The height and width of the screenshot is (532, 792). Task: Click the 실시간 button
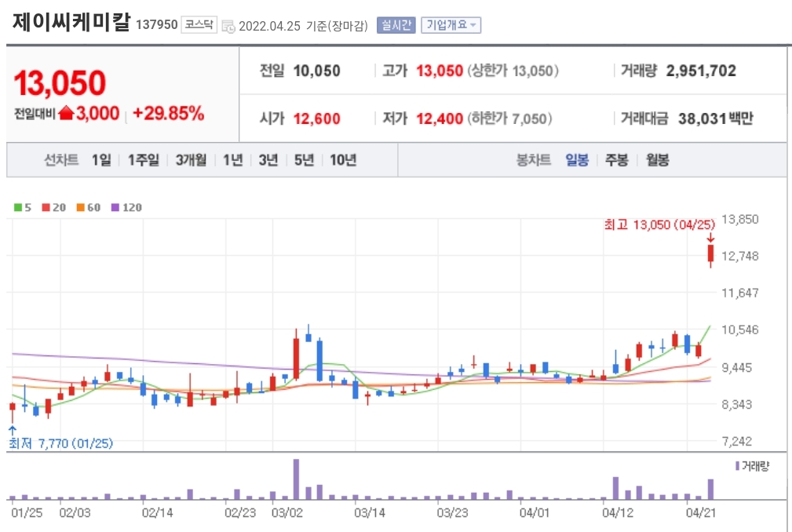click(x=396, y=25)
